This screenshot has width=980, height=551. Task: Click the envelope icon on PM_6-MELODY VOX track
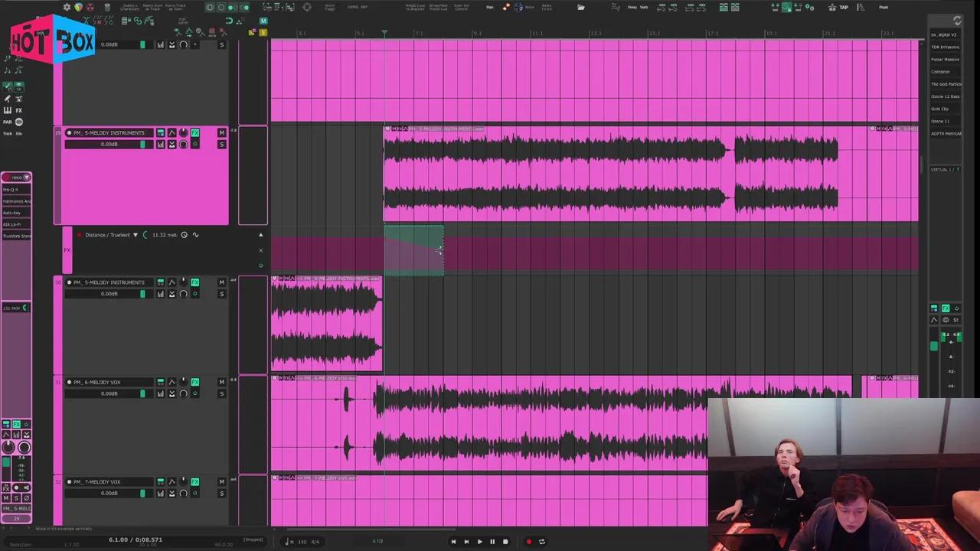pyautogui.click(x=171, y=383)
